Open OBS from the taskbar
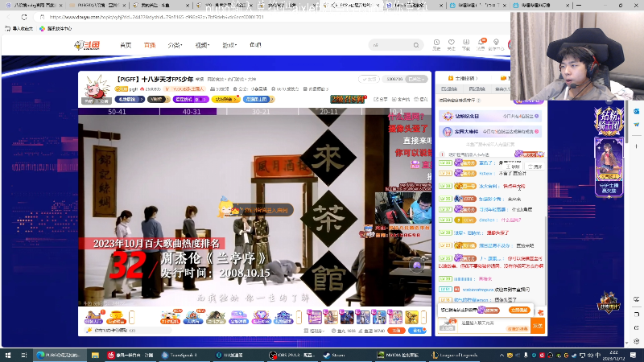644x362 pixels. (292, 355)
